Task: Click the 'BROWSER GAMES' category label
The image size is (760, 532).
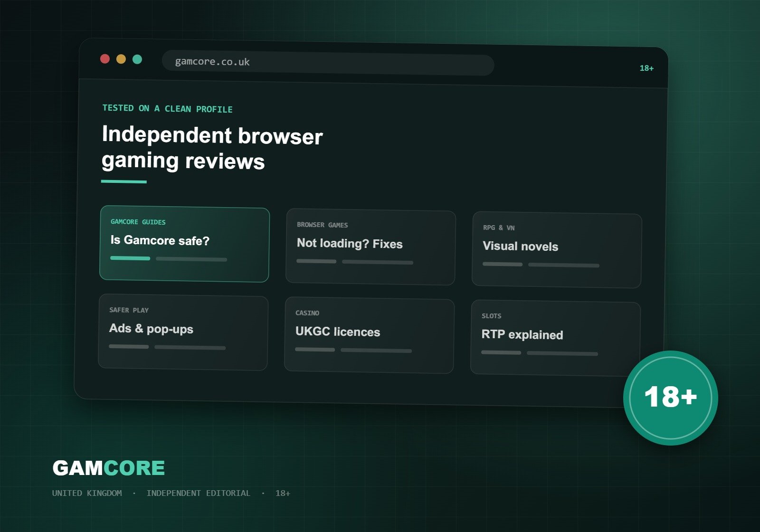Action: (323, 225)
